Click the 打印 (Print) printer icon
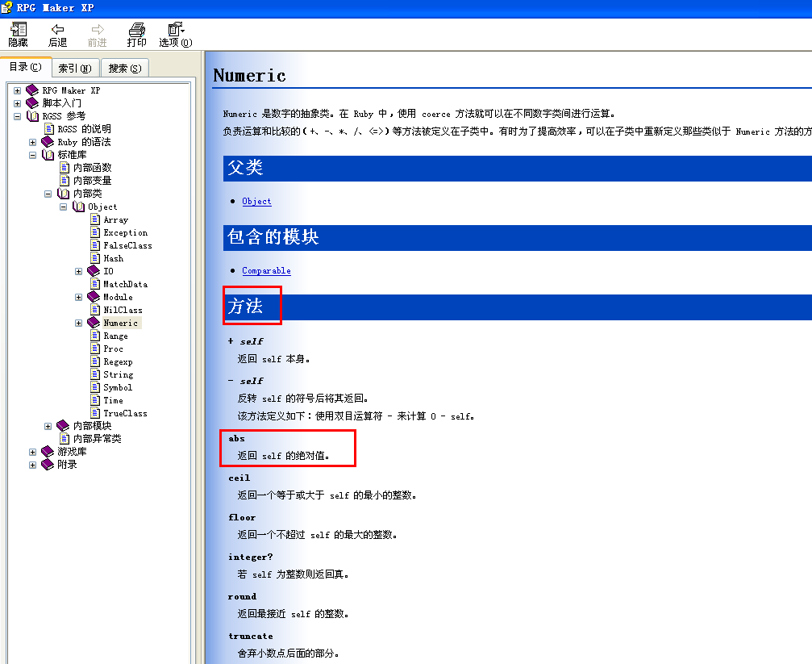This screenshot has height=664, width=812. click(x=137, y=29)
